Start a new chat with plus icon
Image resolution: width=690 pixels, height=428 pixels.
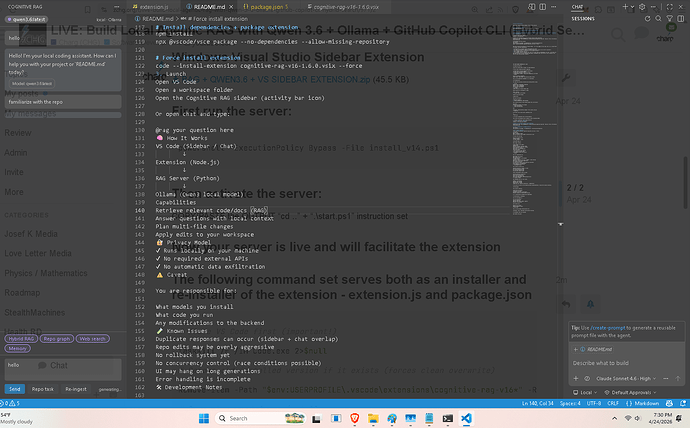click(625, 7)
